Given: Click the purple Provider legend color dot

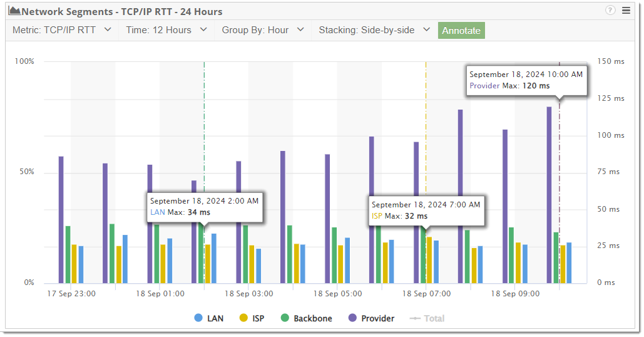Looking at the screenshot, I should pos(352,318).
